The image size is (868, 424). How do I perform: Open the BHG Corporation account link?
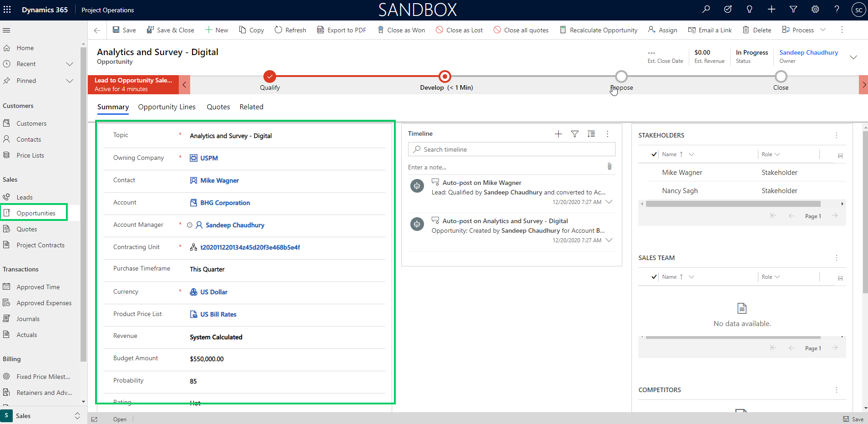tap(225, 203)
